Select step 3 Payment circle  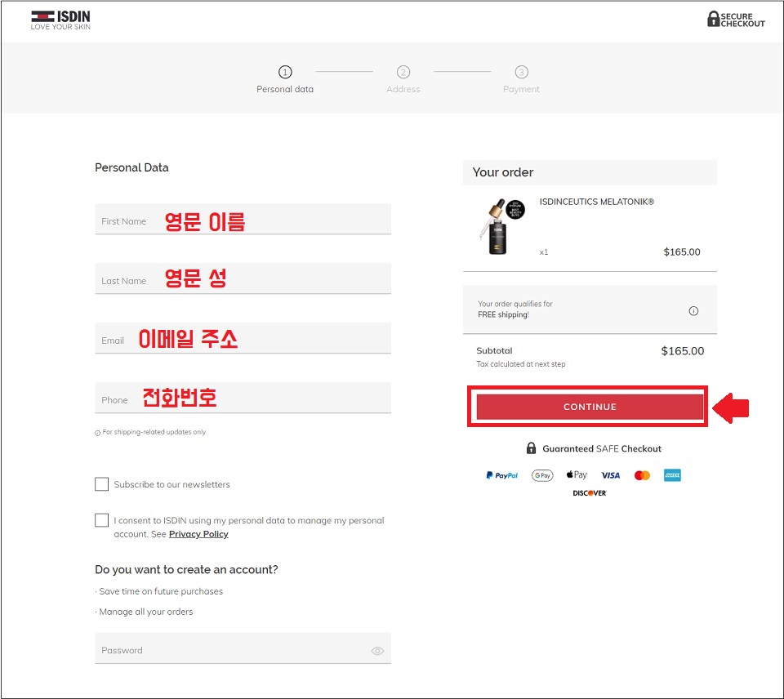(x=521, y=72)
